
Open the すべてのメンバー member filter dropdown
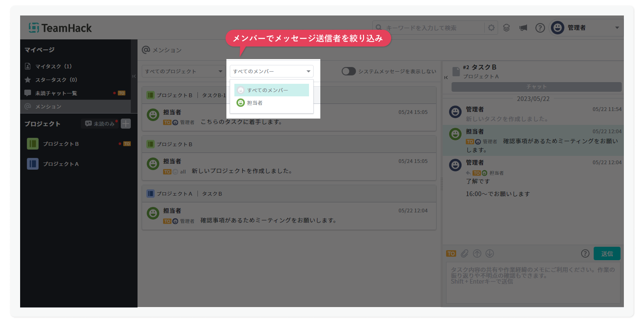click(271, 71)
